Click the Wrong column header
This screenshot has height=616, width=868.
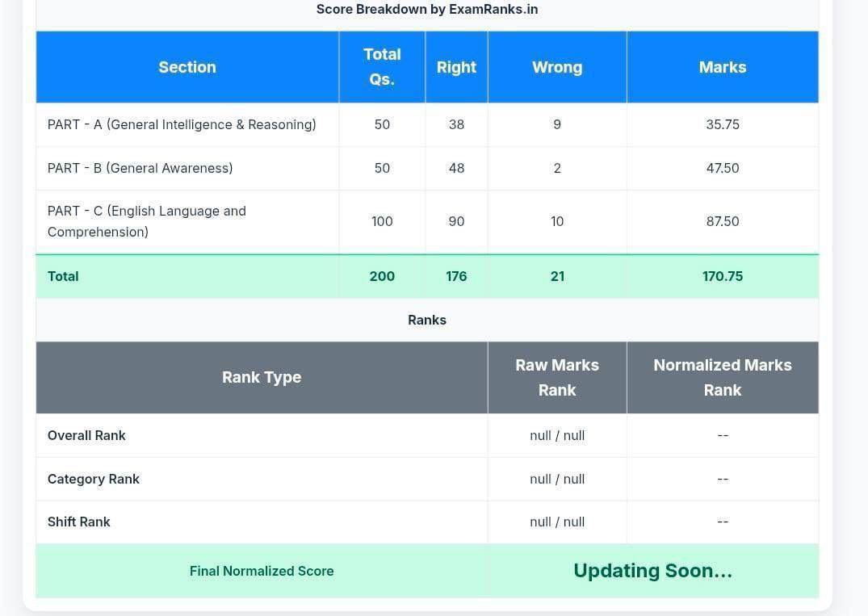557,67
